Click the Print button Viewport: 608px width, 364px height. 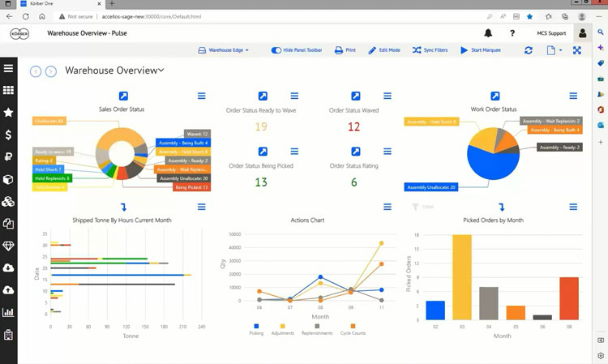click(x=345, y=50)
